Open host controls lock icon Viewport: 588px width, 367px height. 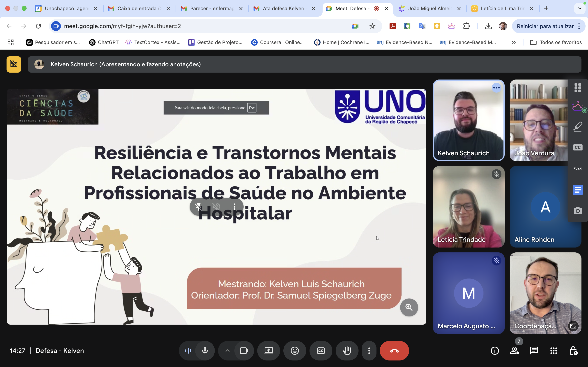point(574,350)
